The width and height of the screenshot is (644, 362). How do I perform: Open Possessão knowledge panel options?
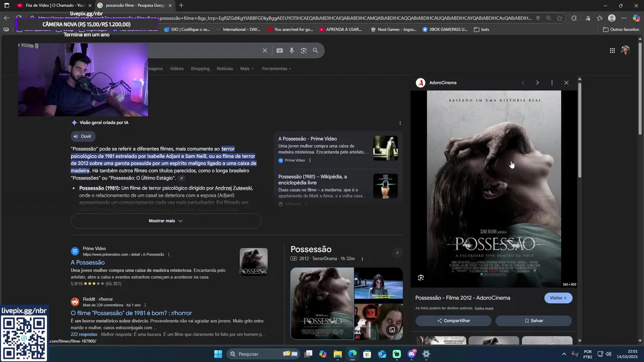(x=362, y=259)
